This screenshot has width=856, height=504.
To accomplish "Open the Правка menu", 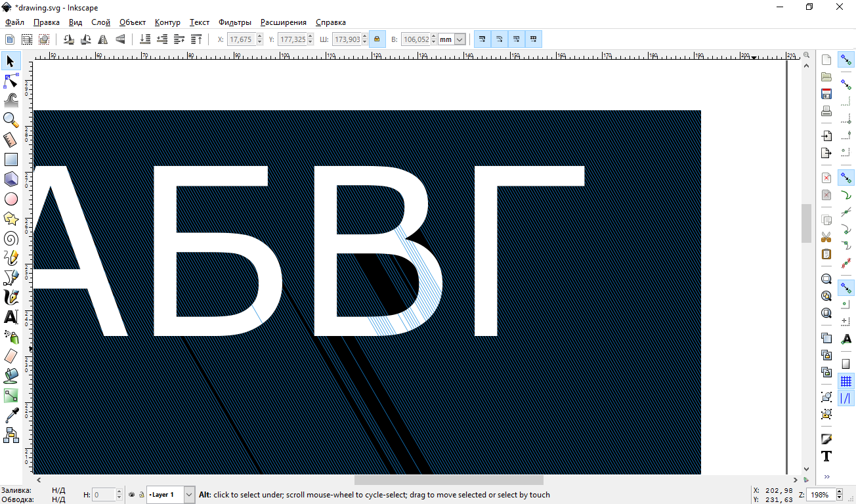I will point(47,22).
